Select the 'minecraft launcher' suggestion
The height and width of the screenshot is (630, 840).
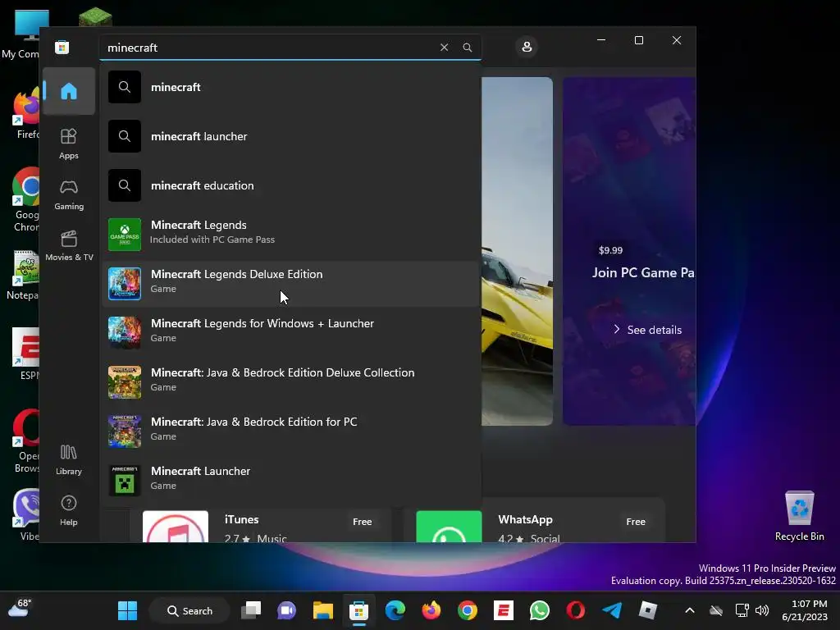(x=290, y=136)
